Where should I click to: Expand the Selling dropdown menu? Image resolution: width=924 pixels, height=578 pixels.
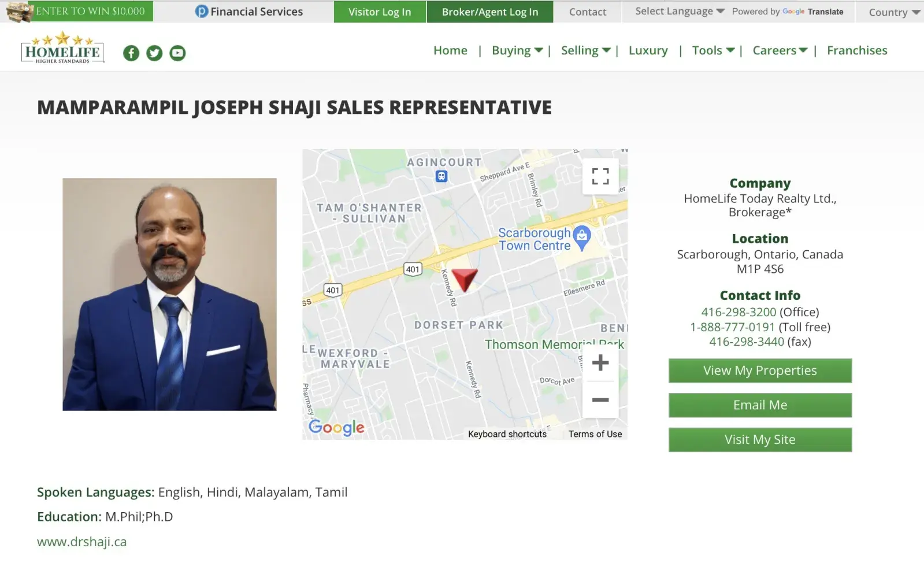pos(585,51)
